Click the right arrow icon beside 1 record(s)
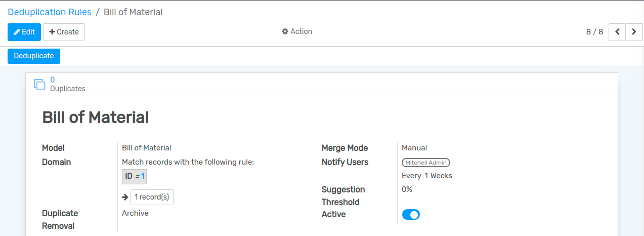This screenshot has height=236, width=644. [x=125, y=198]
